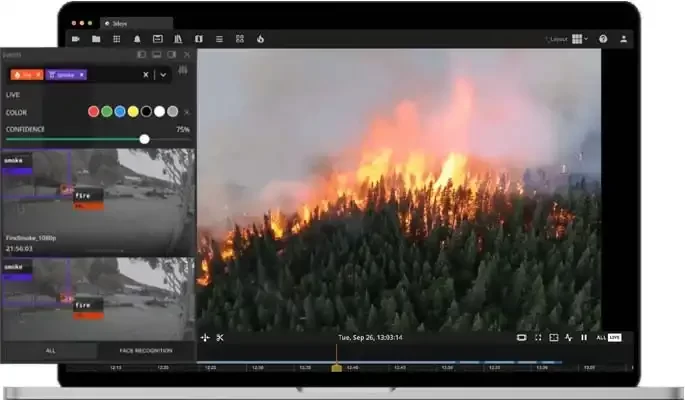The height and width of the screenshot is (400, 685).
Task: Select the black color swatch
Action: [x=146, y=112]
